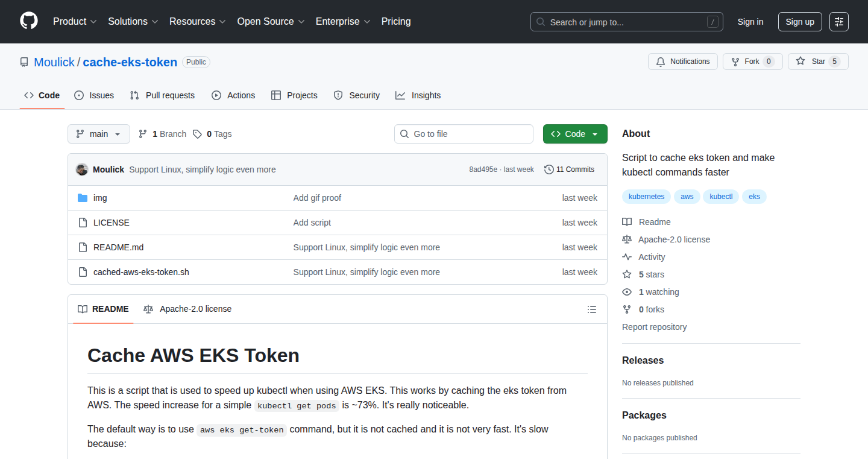Click the repository icon beside Moulick
The width and height of the screenshot is (868, 459).
tap(24, 62)
